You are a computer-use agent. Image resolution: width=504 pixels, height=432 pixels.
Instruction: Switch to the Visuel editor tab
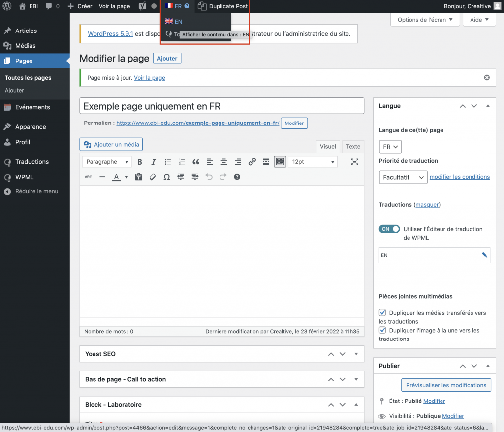click(328, 147)
